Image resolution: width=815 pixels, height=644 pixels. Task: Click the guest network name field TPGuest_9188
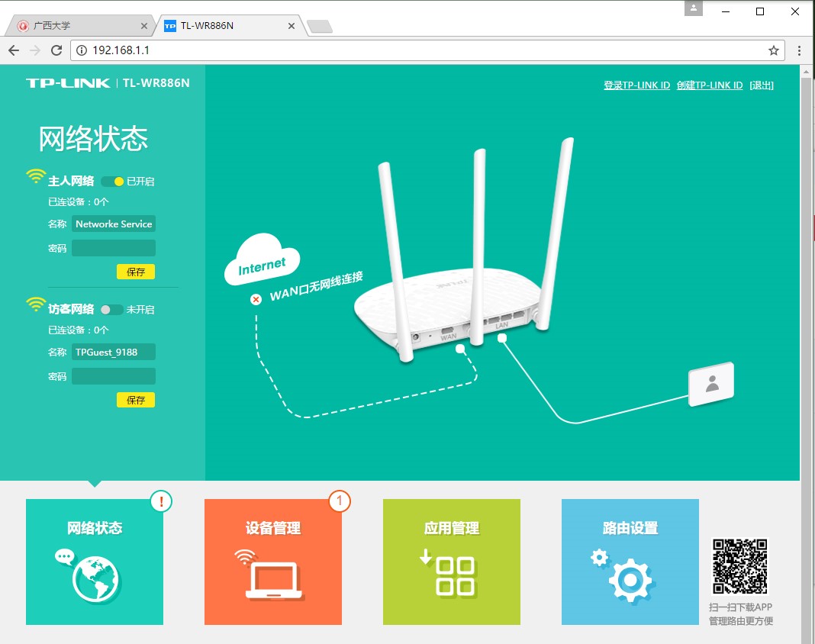point(114,352)
